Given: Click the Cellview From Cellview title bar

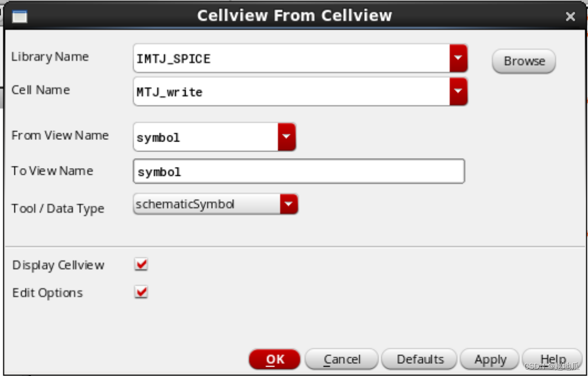Looking at the screenshot, I should (x=294, y=15).
